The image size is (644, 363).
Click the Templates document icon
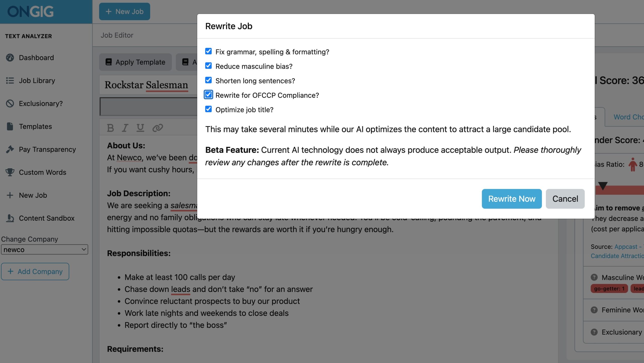[10, 126]
